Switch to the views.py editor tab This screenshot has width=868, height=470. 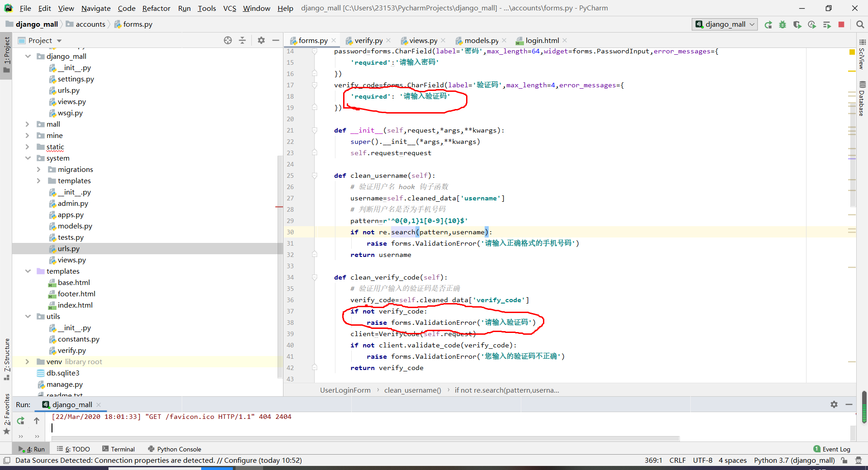[x=423, y=40]
